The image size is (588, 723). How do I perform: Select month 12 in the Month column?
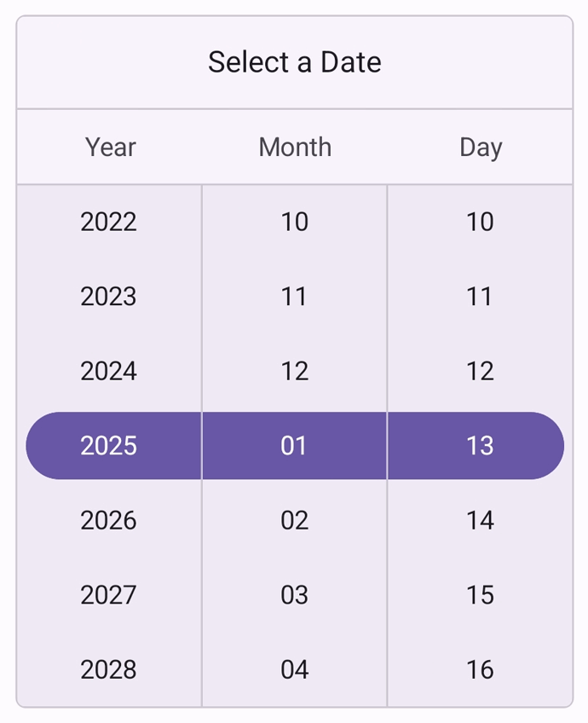pyautogui.click(x=294, y=371)
